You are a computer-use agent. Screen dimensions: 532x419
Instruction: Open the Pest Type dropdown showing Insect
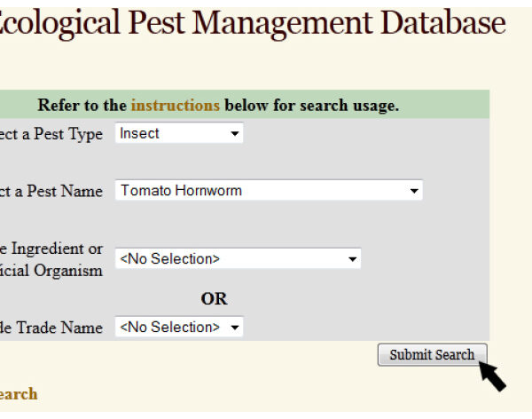click(x=177, y=134)
